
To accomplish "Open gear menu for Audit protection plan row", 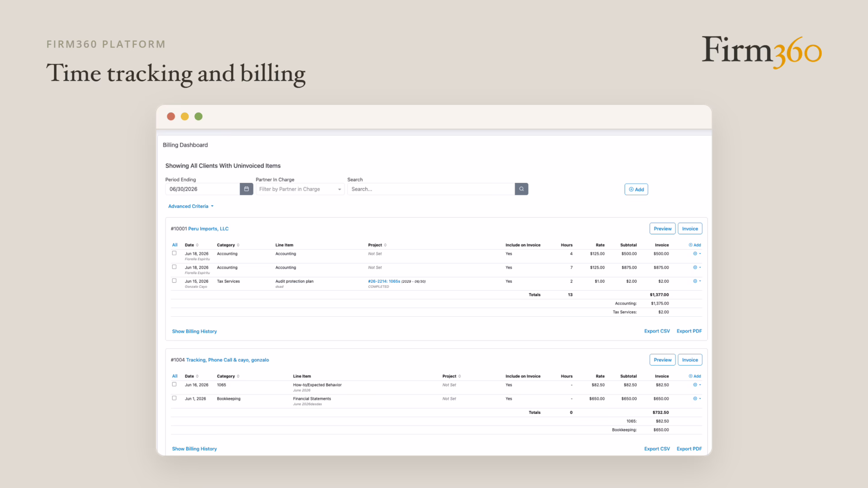I will pyautogui.click(x=697, y=281).
